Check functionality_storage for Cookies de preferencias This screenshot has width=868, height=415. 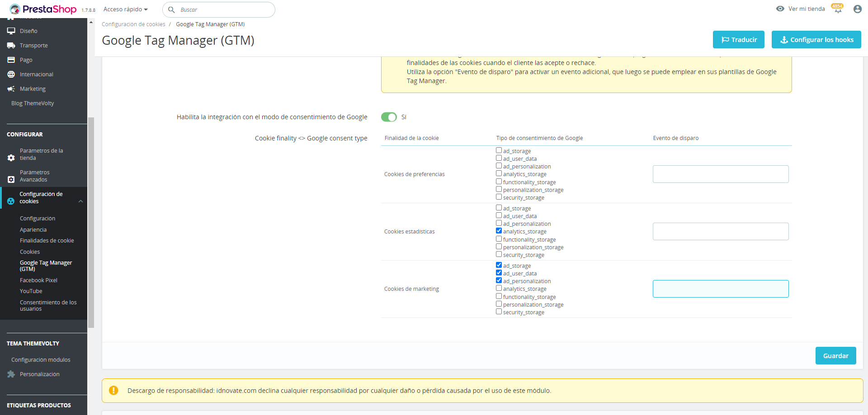point(499,182)
